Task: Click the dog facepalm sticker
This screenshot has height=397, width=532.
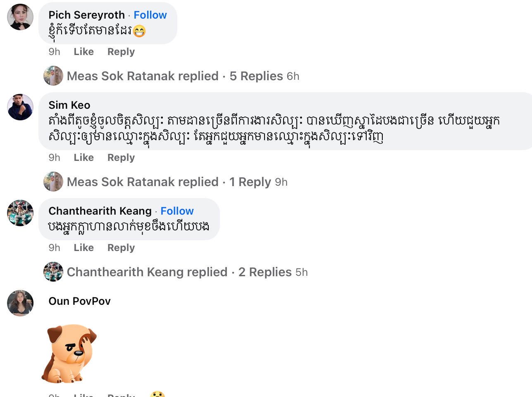Action: click(x=69, y=354)
